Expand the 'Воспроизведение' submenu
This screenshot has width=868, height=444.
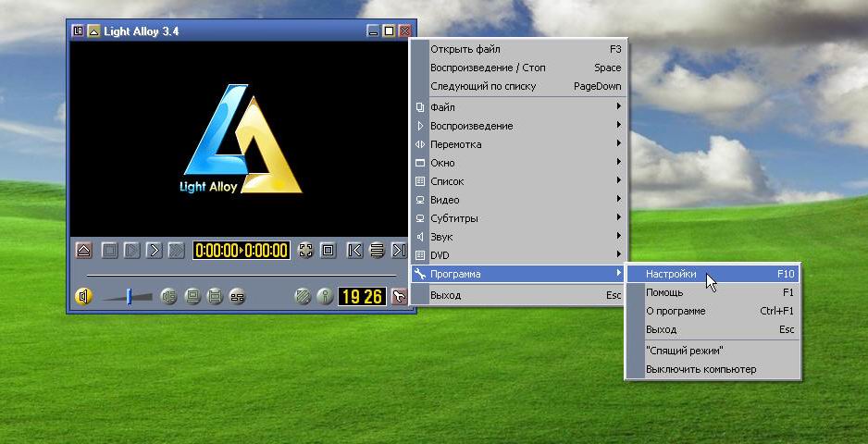(518, 126)
